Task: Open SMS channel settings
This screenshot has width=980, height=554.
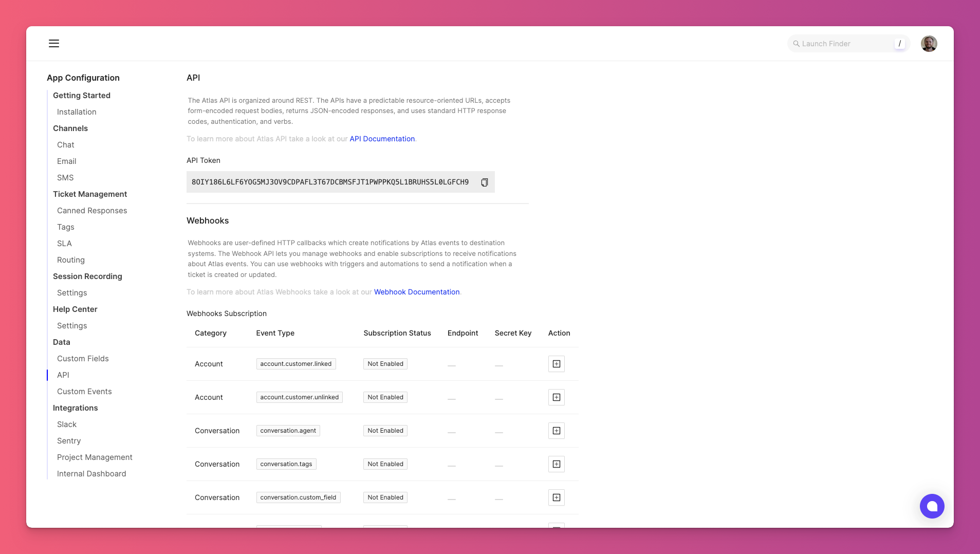Action: pos(65,178)
